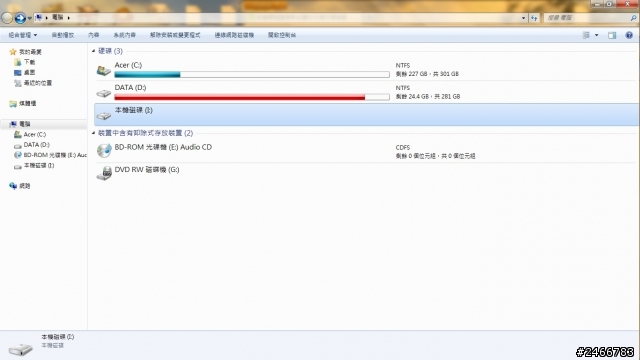Select 網路 in the navigation pane
Screen dimensions: 640x360
point(25,186)
